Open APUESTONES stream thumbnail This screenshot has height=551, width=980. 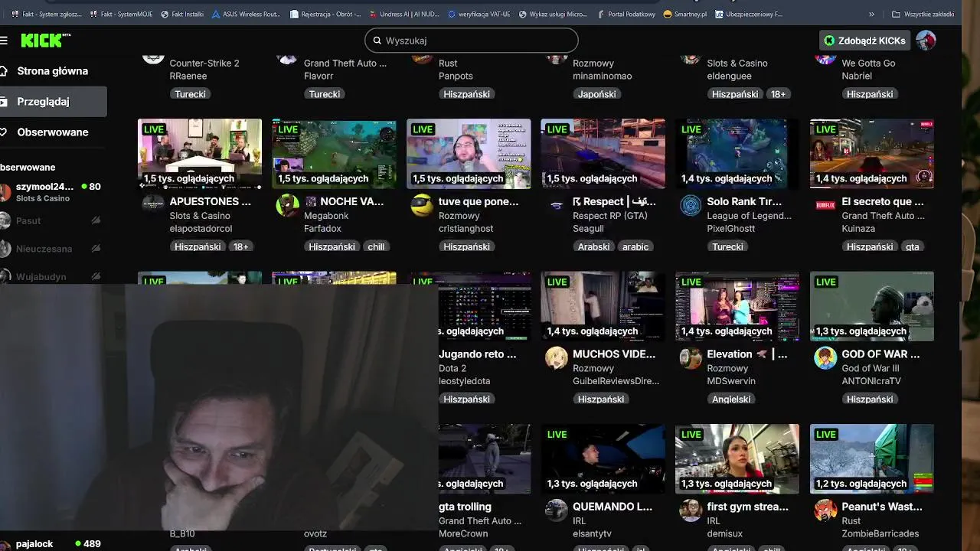200,153
